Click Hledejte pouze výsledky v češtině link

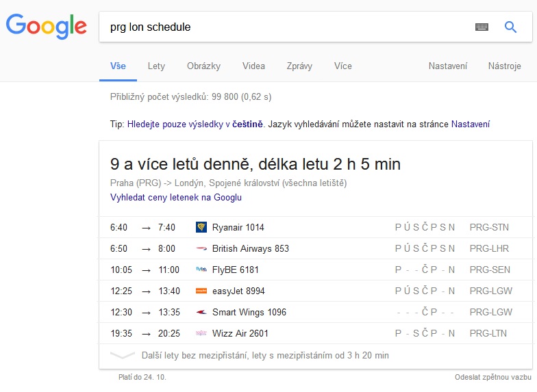[195, 125]
